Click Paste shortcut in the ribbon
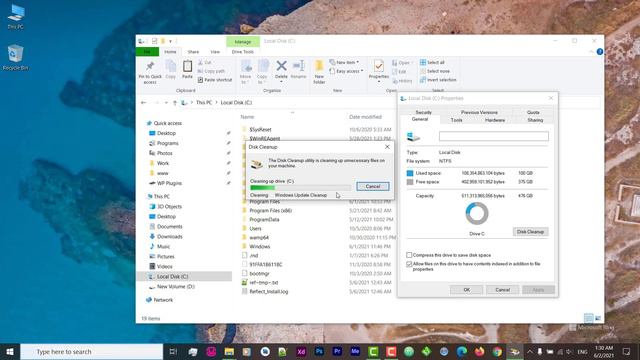 click(x=215, y=80)
